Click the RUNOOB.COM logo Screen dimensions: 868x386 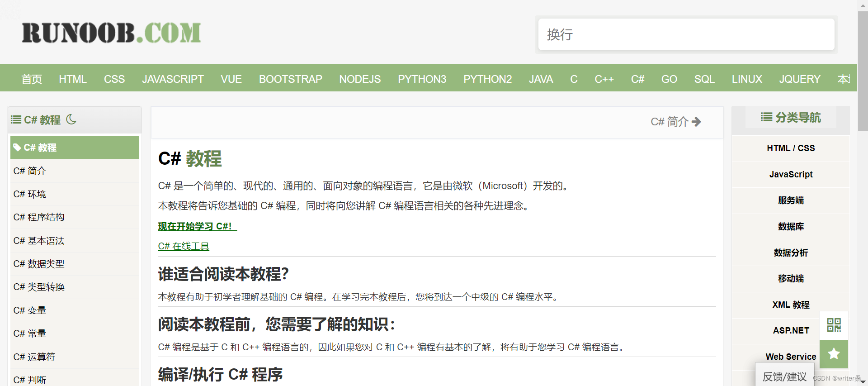click(x=111, y=33)
